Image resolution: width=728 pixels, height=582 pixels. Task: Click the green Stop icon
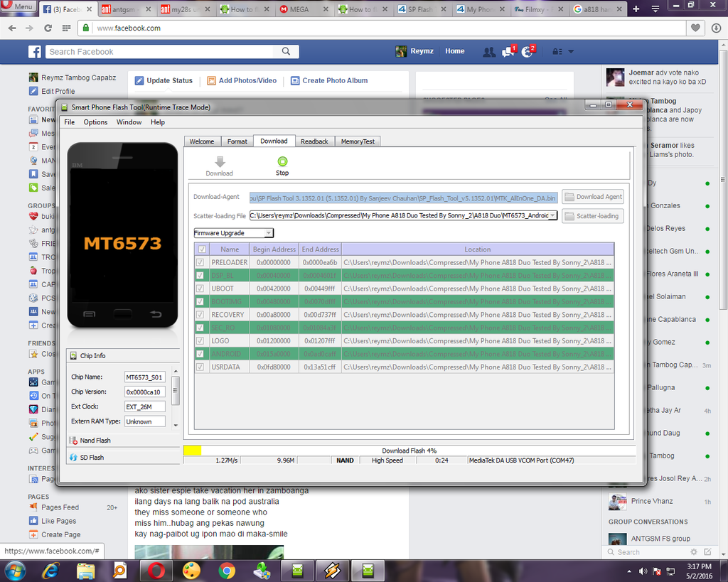click(x=282, y=162)
